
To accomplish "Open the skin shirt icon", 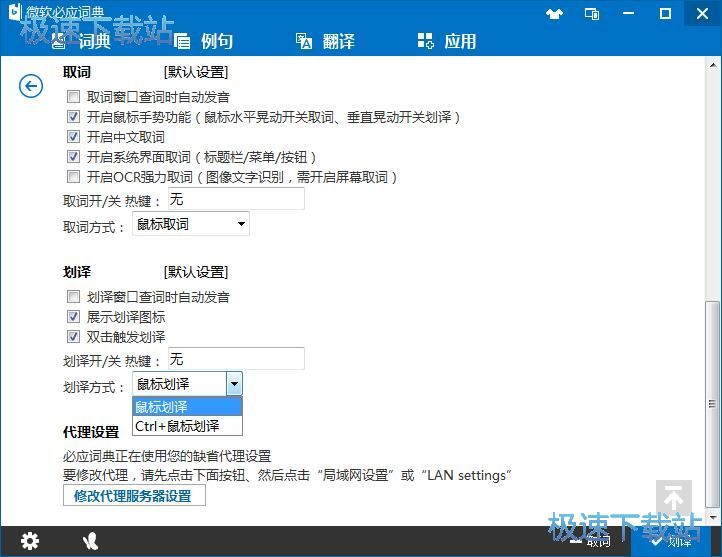I will [x=554, y=14].
